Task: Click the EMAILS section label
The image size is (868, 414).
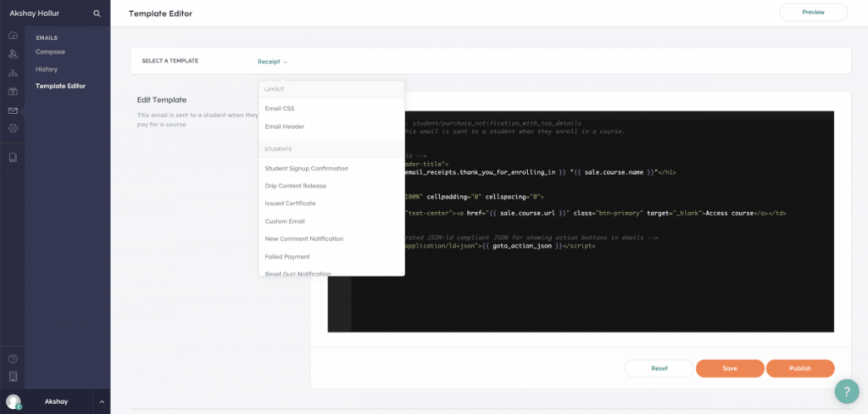Action: 47,37
